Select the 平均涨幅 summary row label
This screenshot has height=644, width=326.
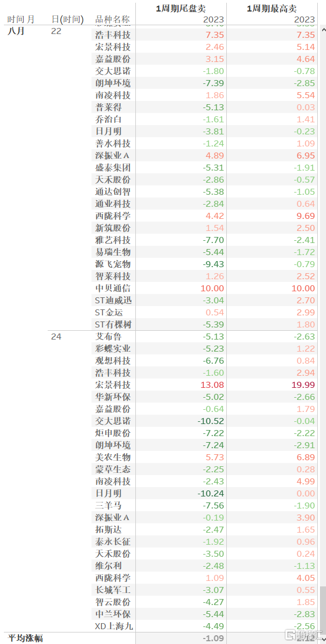[25, 638]
